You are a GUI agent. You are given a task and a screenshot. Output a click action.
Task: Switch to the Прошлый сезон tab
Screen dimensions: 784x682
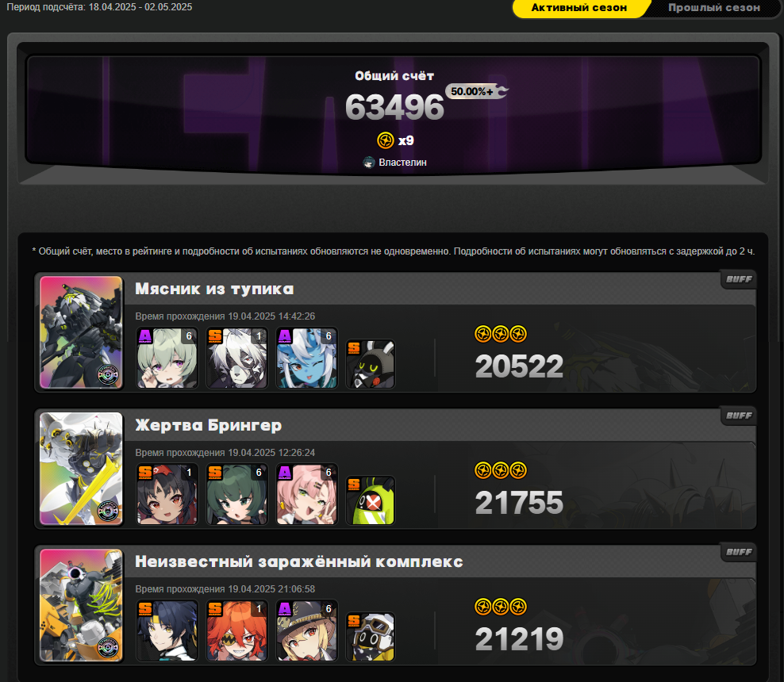coord(714,8)
